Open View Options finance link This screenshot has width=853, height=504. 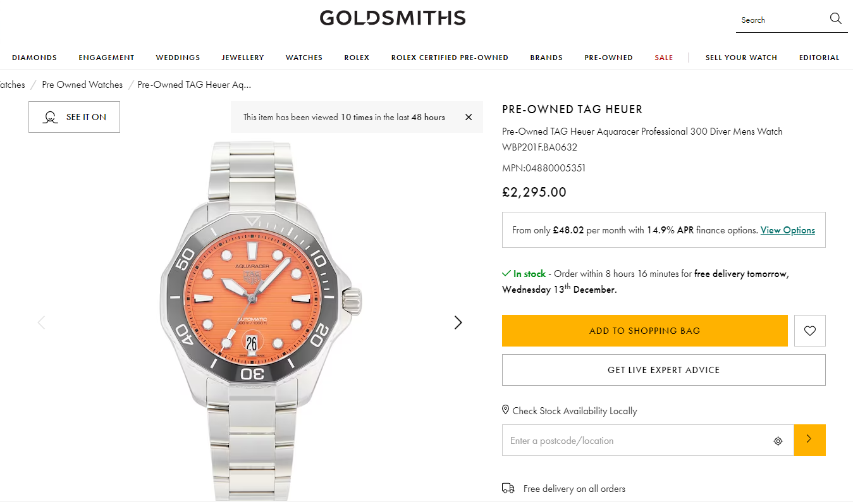[787, 230]
